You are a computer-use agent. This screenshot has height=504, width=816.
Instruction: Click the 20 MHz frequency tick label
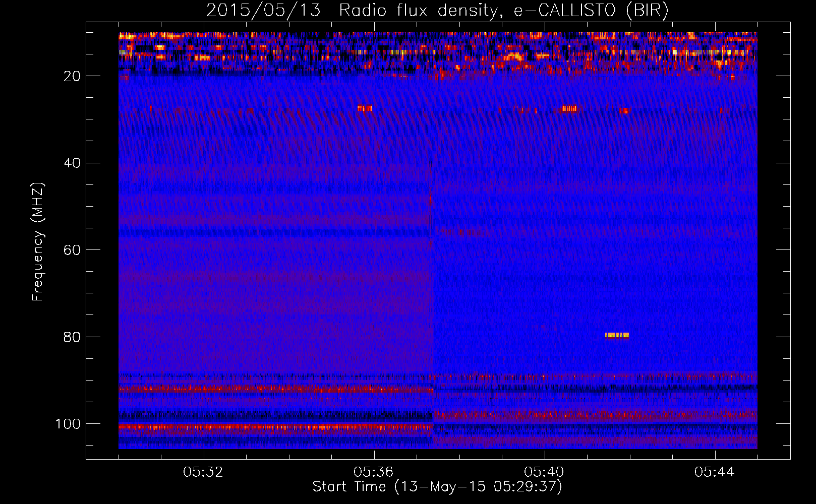coord(72,76)
